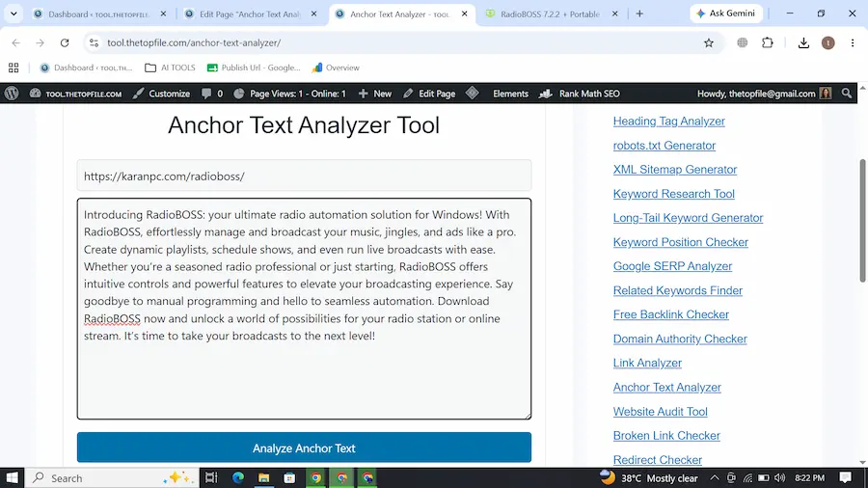Switch to the Edit Page browser tab
Viewport: 868px width, 488px height.
point(250,14)
